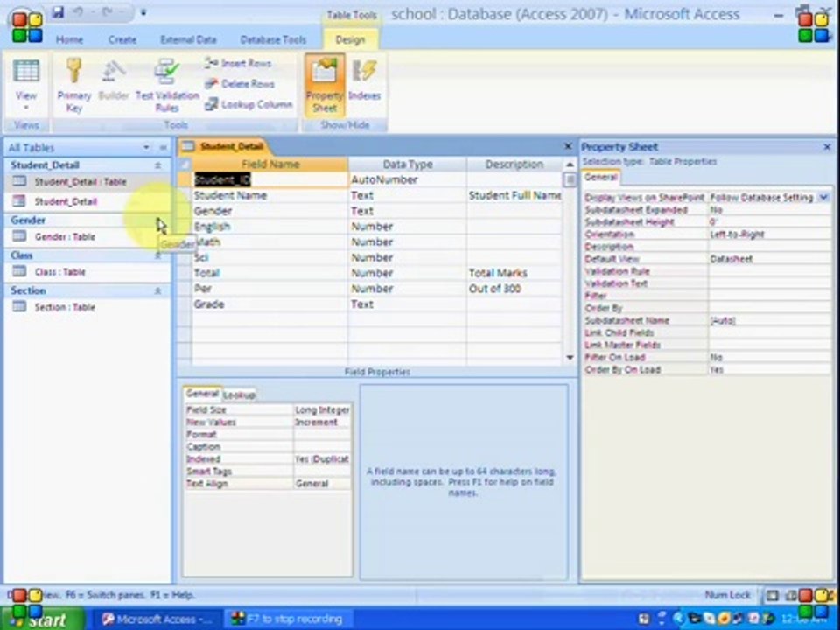
Task: Collapse the navigation pane shutter
Action: click(x=163, y=147)
